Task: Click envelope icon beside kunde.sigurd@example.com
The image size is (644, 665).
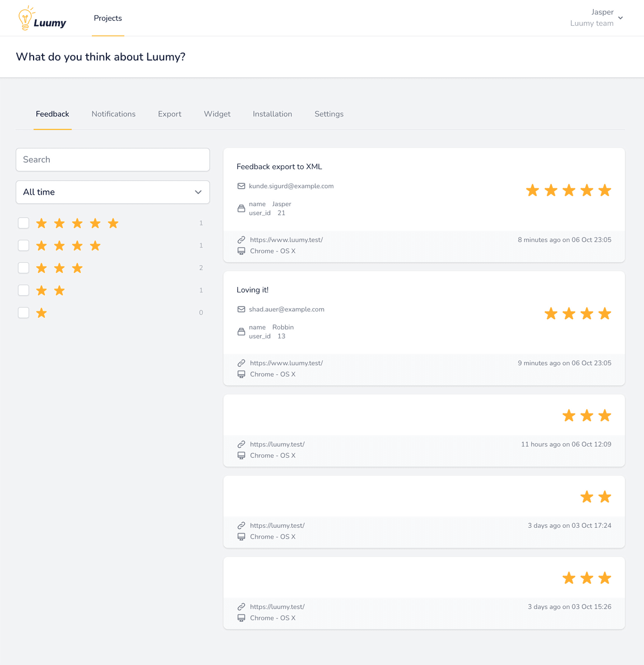Action: pyautogui.click(x=241, y=186)
